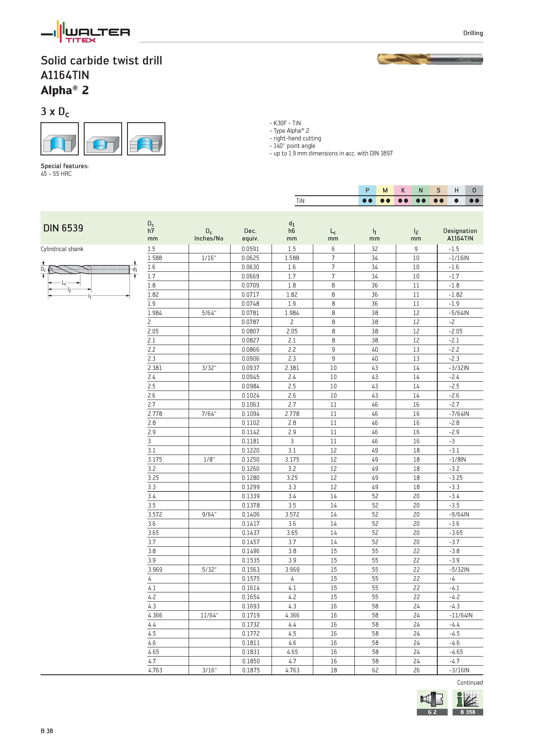This screenshot has width=534, height=756.
Task: Click the "Cylindrical shank" label
Action: tap(62, 249)
